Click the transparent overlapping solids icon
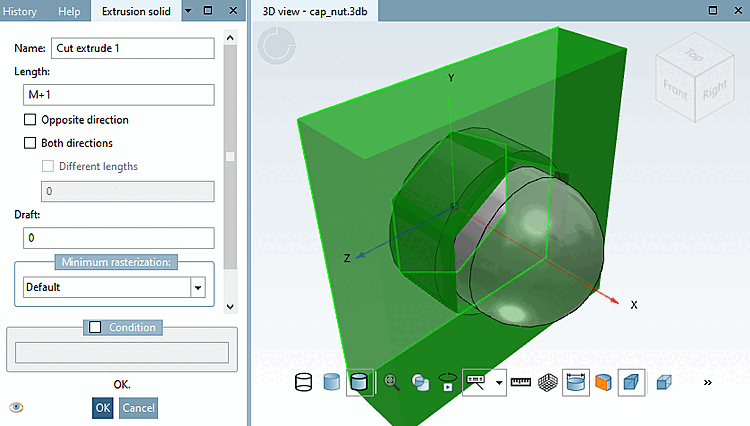Screen dimensions: 750x426 [x=420, y=382]
